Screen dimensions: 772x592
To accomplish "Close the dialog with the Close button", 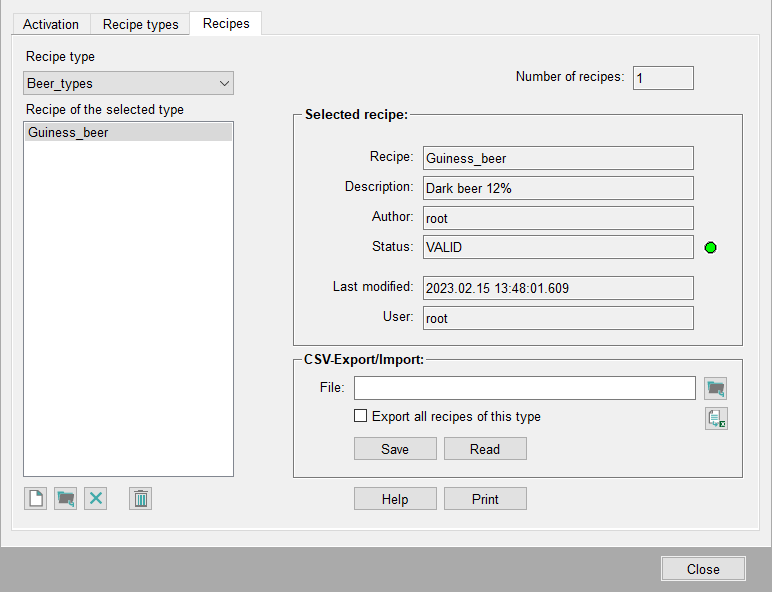I will (x=703, y=569).
